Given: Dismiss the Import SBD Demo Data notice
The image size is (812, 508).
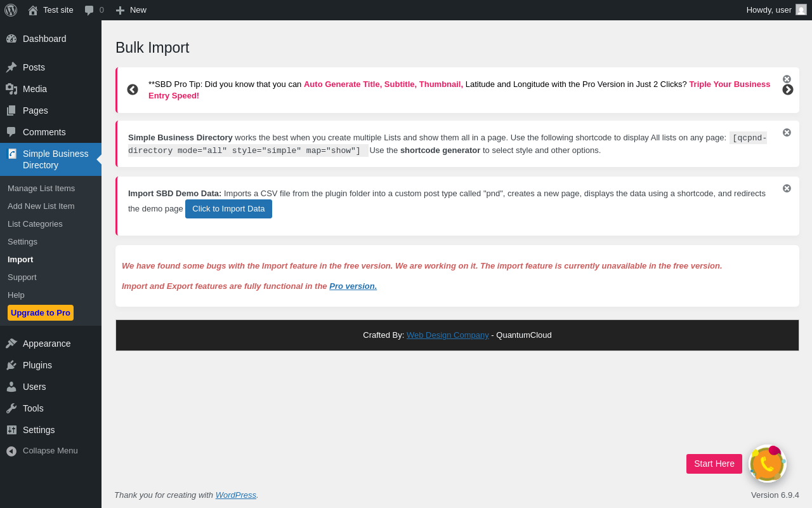Looking at the screenshot, I should [x=787, y=189].
